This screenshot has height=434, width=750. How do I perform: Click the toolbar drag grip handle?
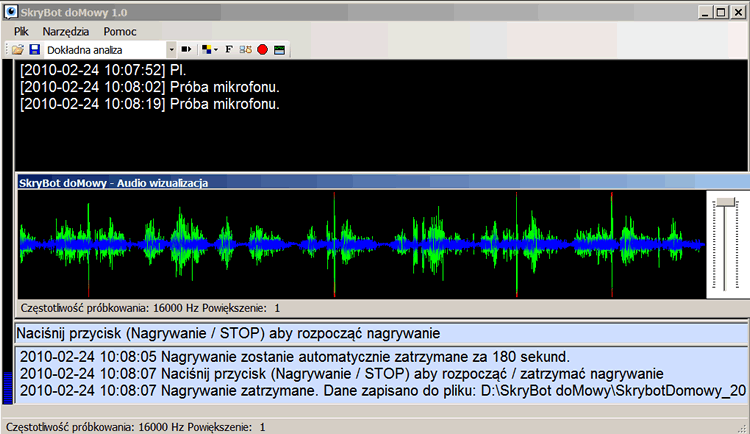pos(7,49)
